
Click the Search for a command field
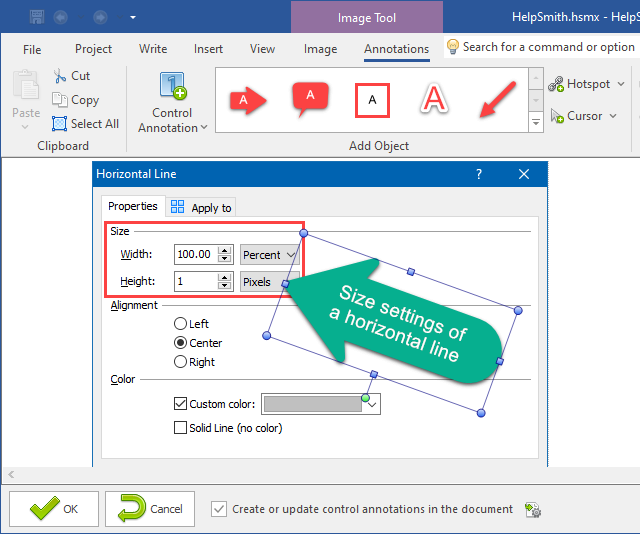pos(547,47)
